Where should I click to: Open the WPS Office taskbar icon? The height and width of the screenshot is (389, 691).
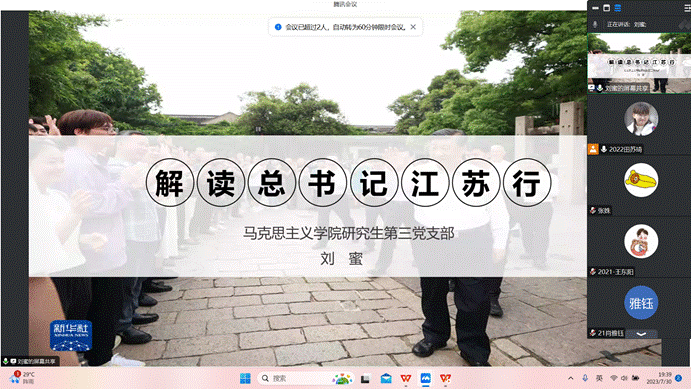[405, 378]
